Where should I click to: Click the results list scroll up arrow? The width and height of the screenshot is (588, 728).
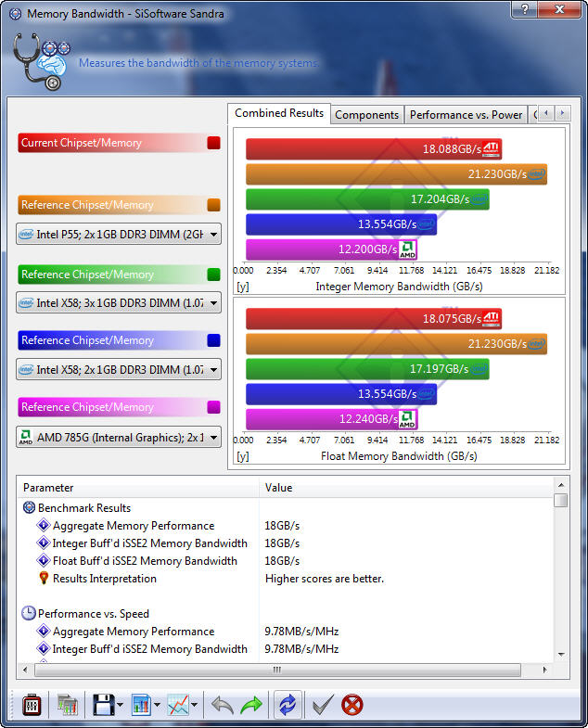pos(560,485)
